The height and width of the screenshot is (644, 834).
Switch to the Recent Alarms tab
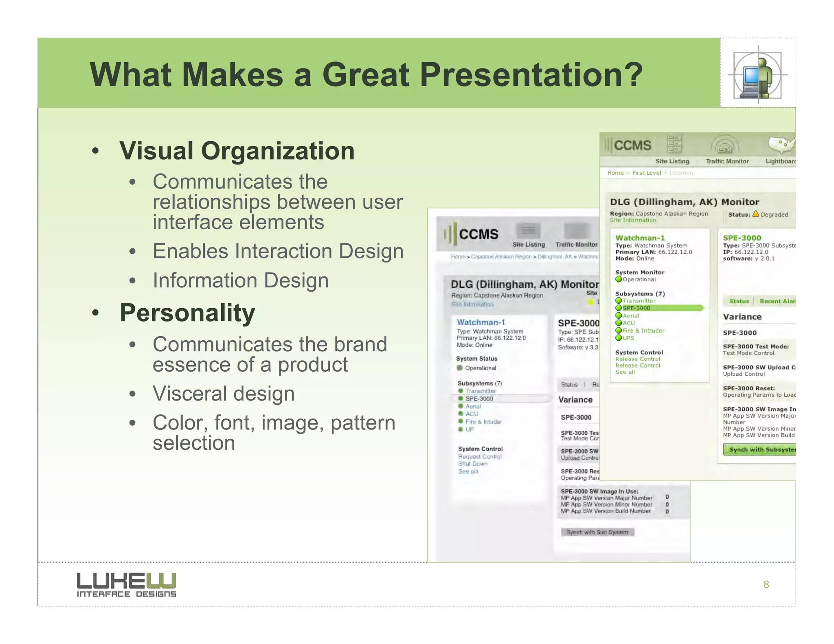pyautogui.click(x=777, y=301)
